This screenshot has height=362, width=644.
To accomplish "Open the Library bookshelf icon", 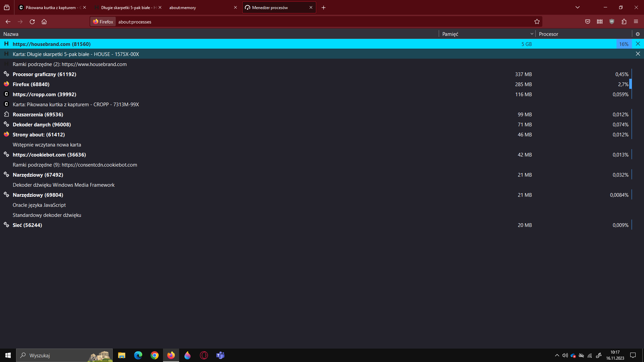I will [600, 22].
